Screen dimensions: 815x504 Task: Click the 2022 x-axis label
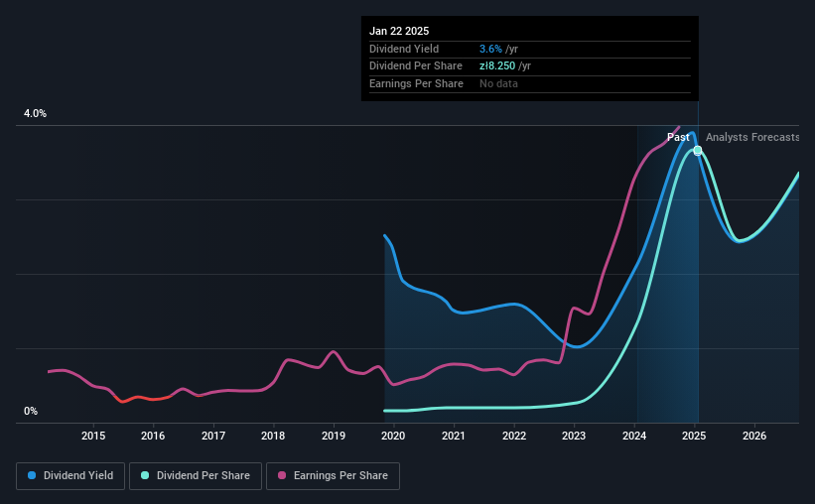(514, 436)
